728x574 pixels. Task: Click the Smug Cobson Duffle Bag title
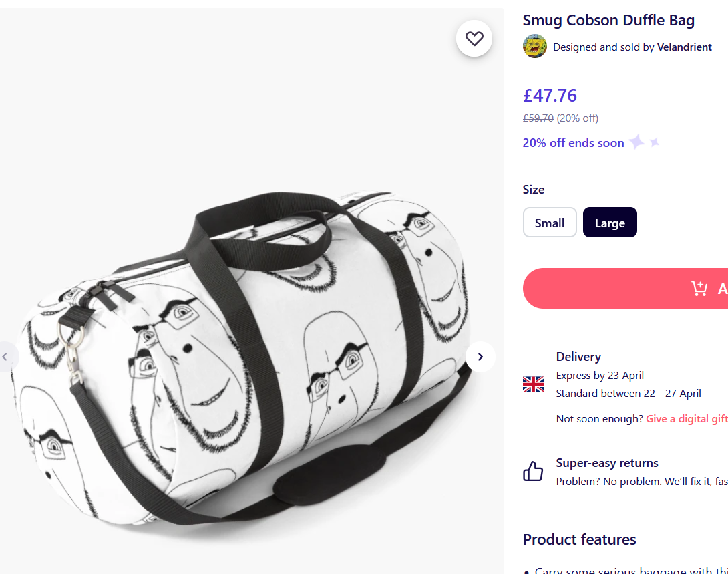point(608,20)
